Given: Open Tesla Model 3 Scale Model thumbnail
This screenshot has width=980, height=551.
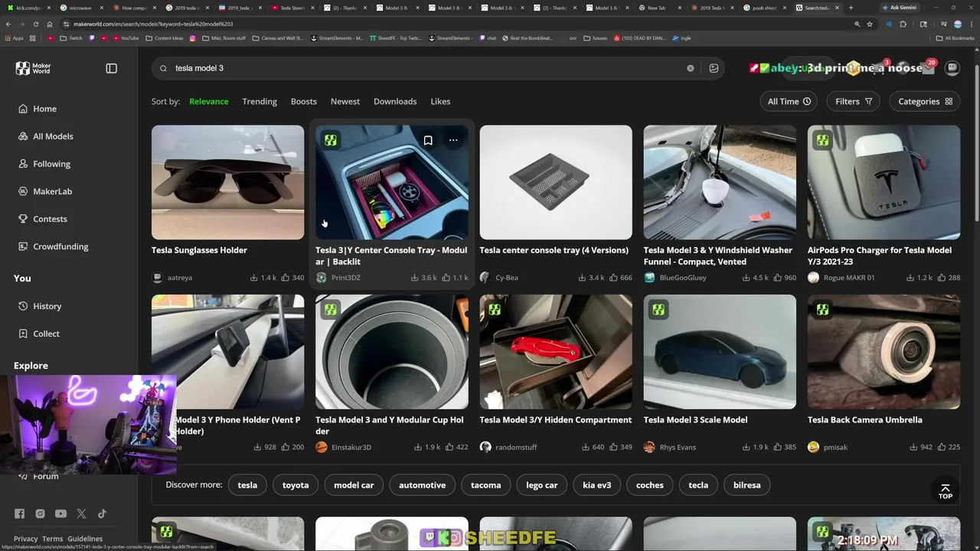Looking at the screenshot, I should (720, 352).
